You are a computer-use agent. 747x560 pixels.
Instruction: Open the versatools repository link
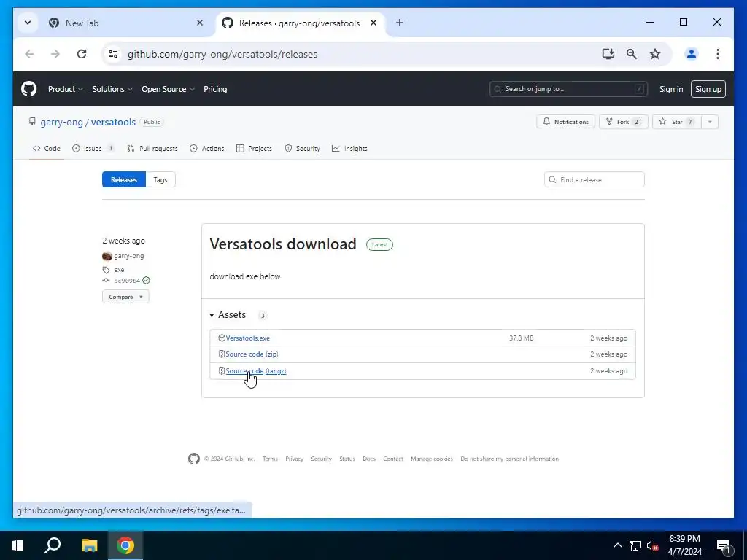[113, 122]
